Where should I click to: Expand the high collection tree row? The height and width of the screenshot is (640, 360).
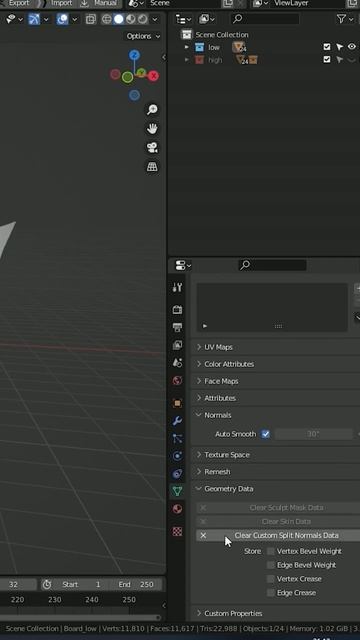187,60
